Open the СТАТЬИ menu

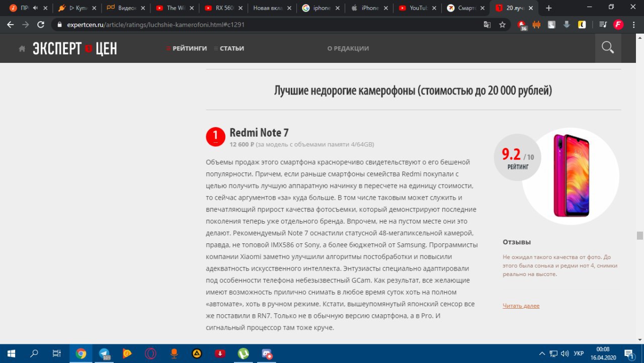pyautogui.click(x=229, y=48)
